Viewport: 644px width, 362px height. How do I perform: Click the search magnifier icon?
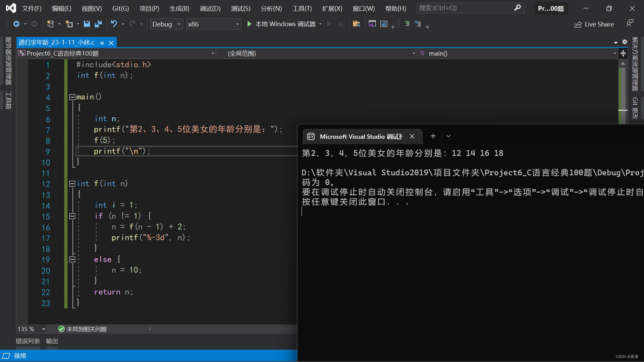pos(517,8)
